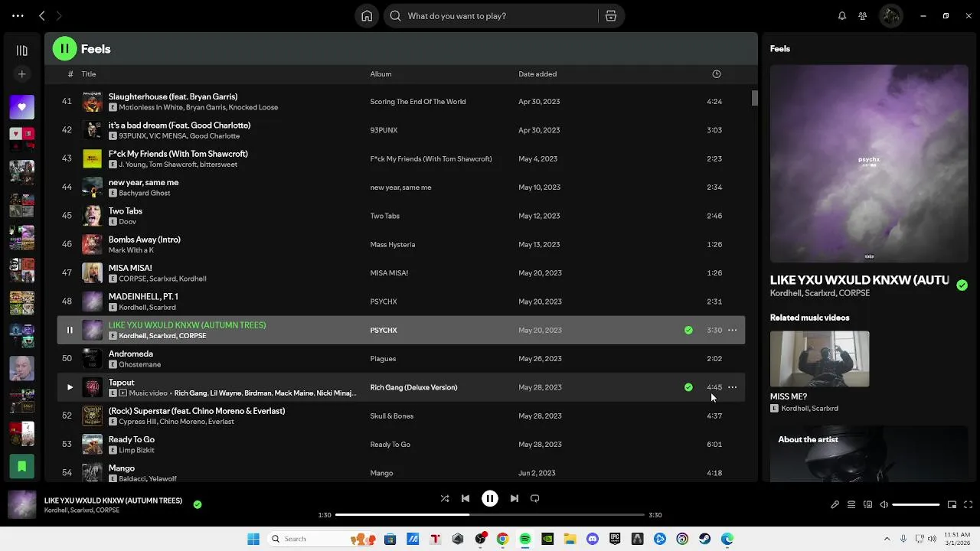This screenshot has width=980, height=551.
Task: Use the track list vertical scrollbar
Action: coord(754,98)
